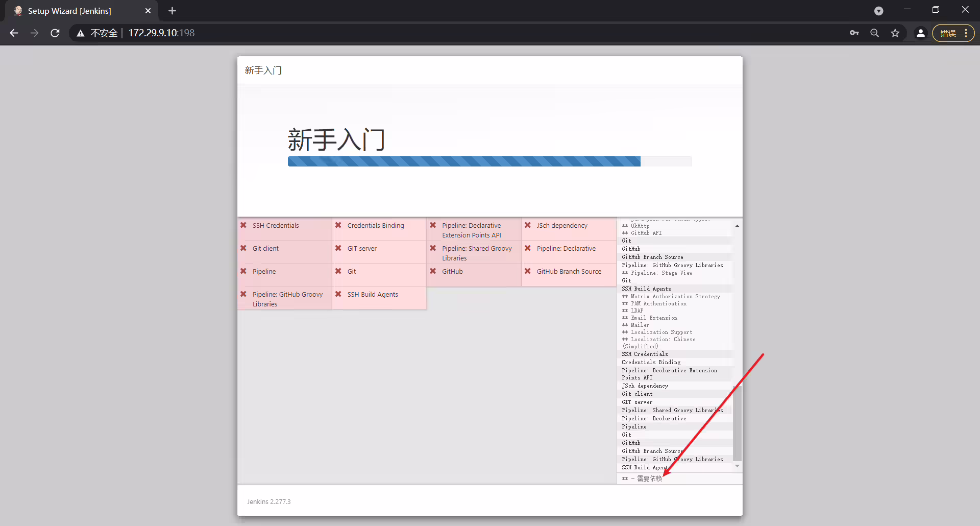The image size is (980, 526).
Task: Close the Setup Wizard [Jenkins] tab
Action: click(x=148, y=11)
